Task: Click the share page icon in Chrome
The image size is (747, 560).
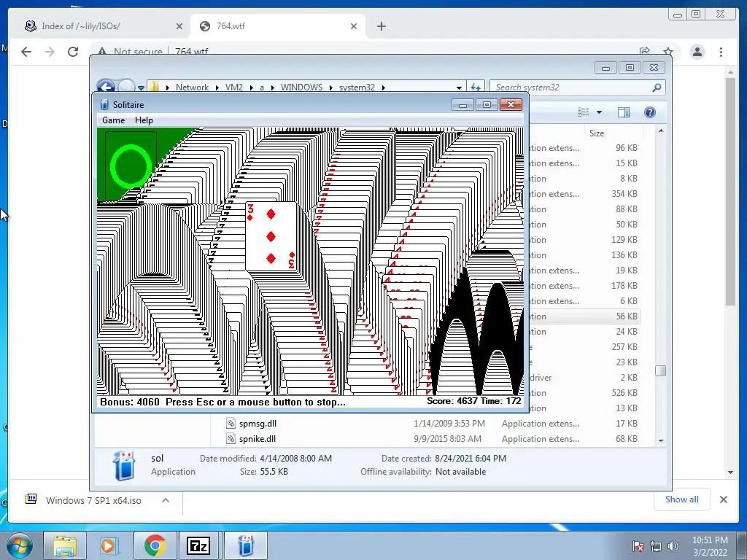Action: (645, 52)
